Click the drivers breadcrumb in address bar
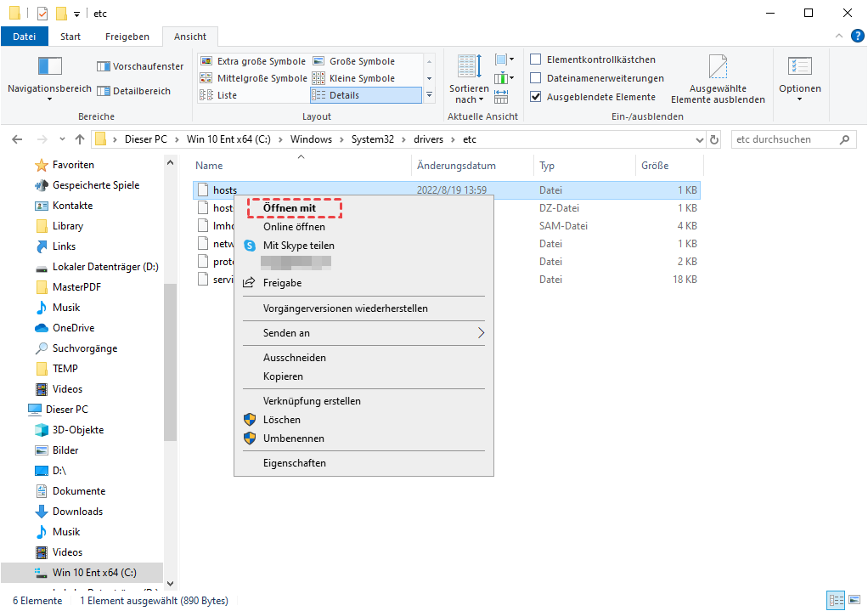 point(429,139)
